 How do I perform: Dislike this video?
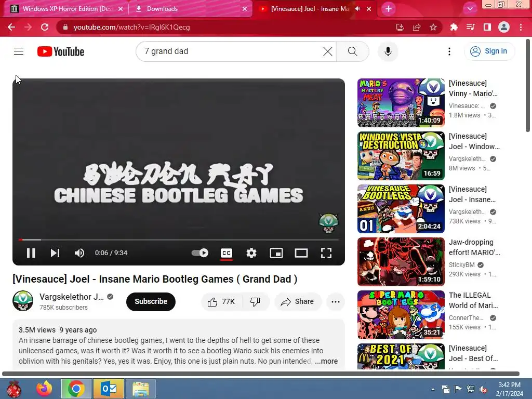(255, 302)
